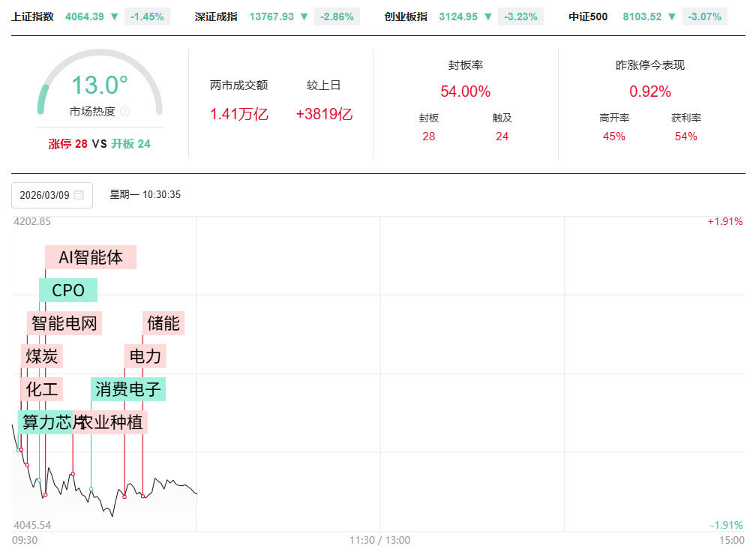Image resolution: width=756 pixels, height=549 pixels.
Task: Click the 上证指数 index name
Action: coord(32,16)
